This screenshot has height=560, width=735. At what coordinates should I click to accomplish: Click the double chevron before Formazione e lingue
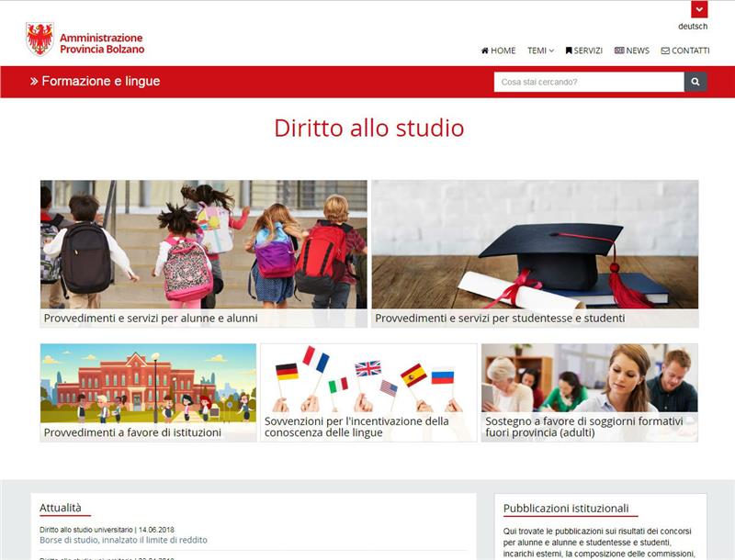pos(34,82)
